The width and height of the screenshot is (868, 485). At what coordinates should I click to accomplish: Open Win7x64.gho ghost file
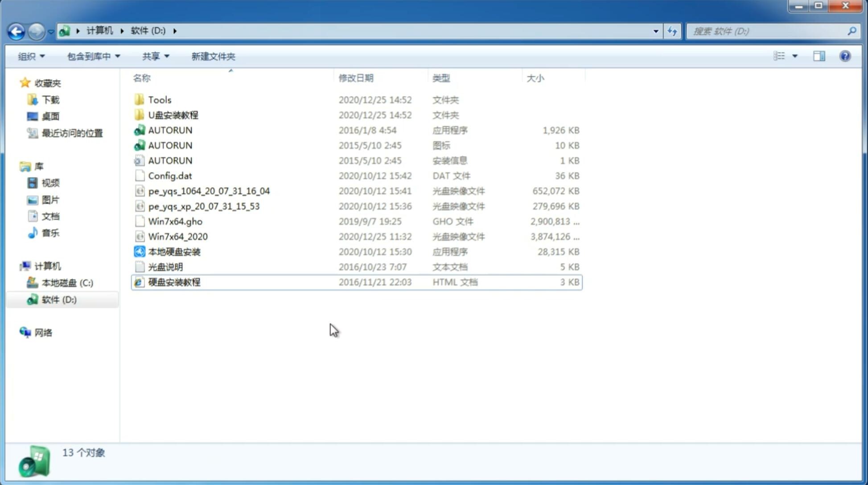[175, 221]
